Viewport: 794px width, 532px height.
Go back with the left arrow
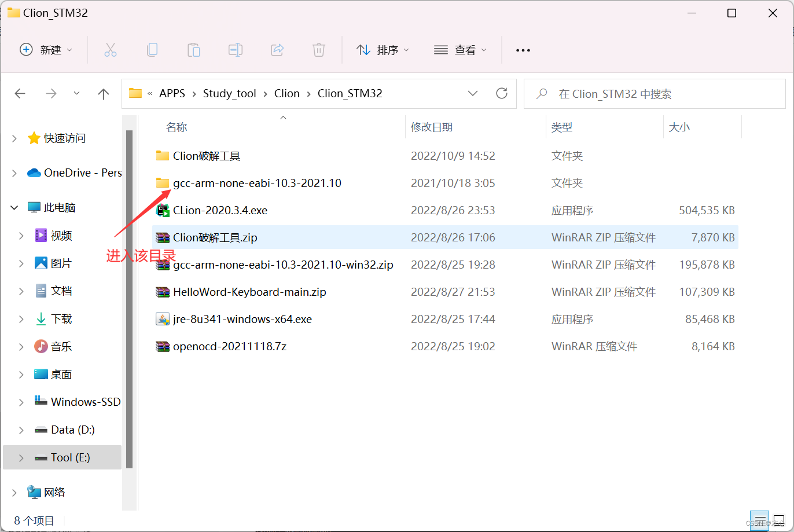[20, 93]
